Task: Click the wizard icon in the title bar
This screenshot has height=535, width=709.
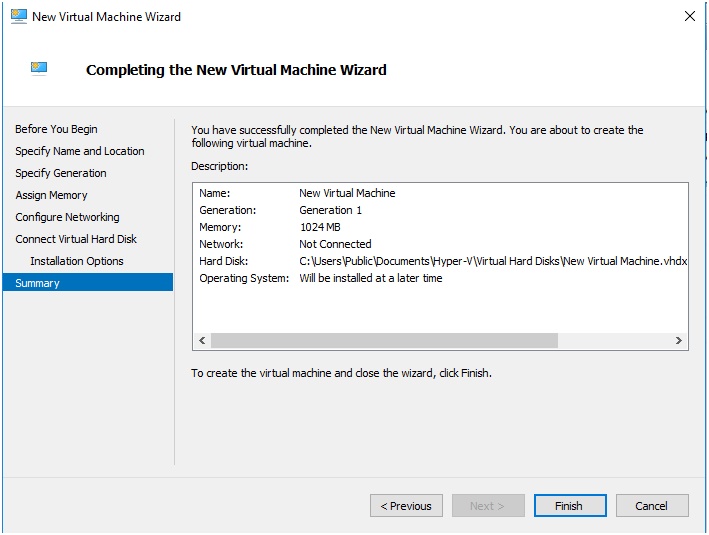Action: [x=19, y=16]
